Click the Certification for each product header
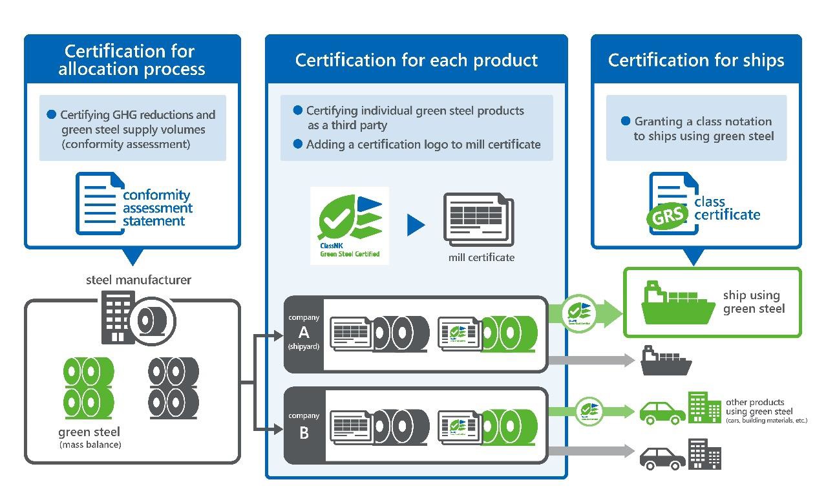 coord(416,60)
